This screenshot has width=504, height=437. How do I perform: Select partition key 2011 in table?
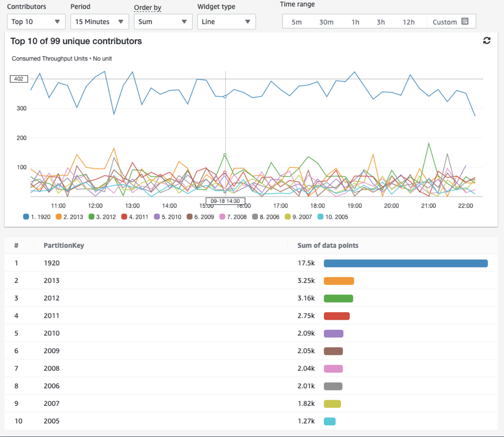coord(52,316)
